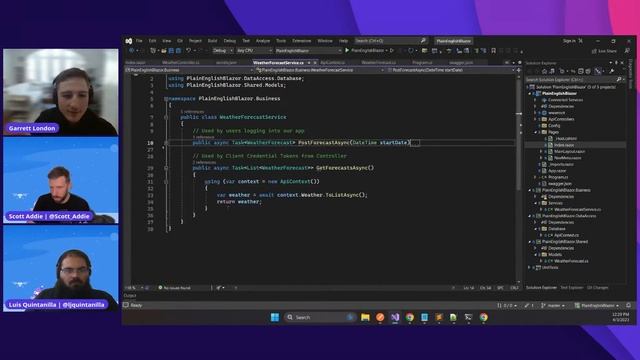The width and height of the screenshot is (640, 360).
Task: Click the Start Without Debugging outline play icon
Action: (392, 51)
